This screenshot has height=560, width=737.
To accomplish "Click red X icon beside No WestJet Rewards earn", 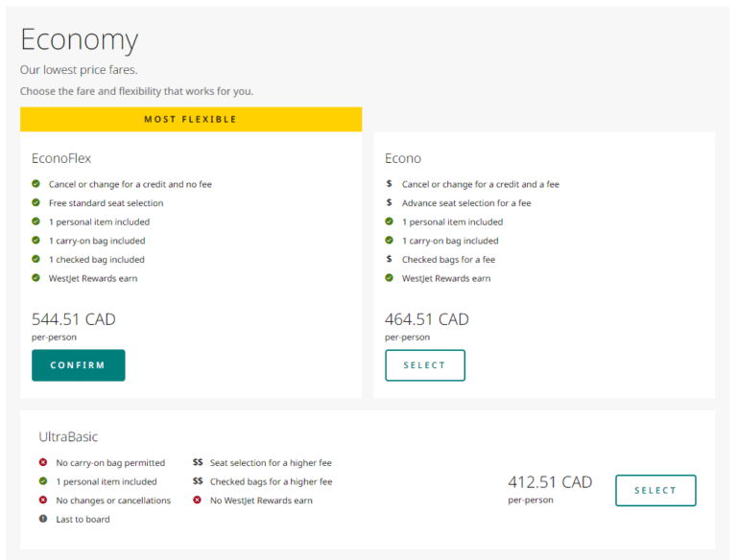I will point(198,500).
